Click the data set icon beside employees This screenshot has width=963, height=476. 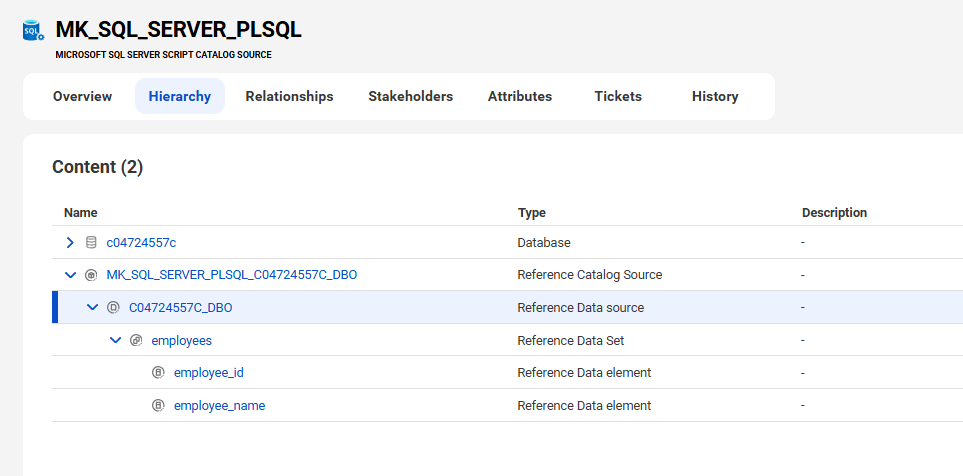click(x=136, y=340)
